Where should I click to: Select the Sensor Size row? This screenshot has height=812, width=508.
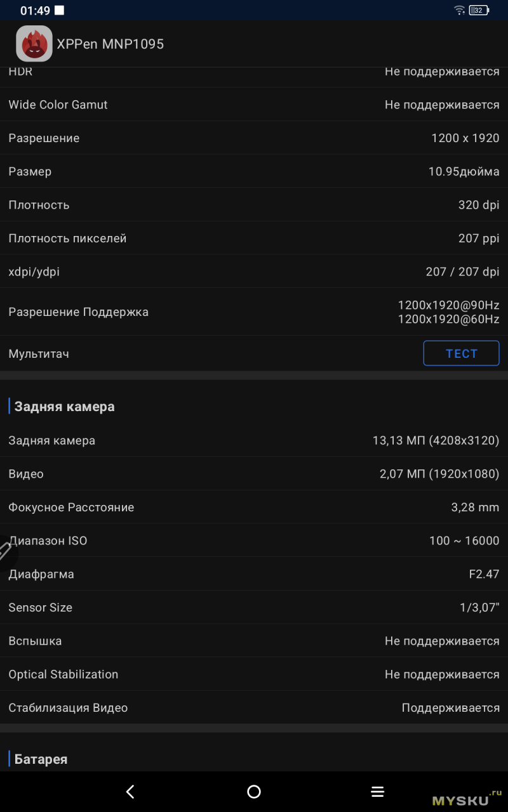254,608
